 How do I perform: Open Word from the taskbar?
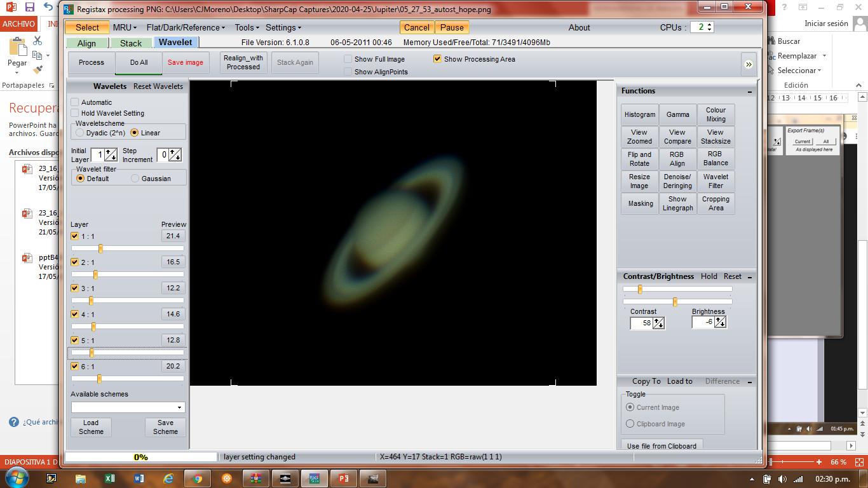click(139, 478)
